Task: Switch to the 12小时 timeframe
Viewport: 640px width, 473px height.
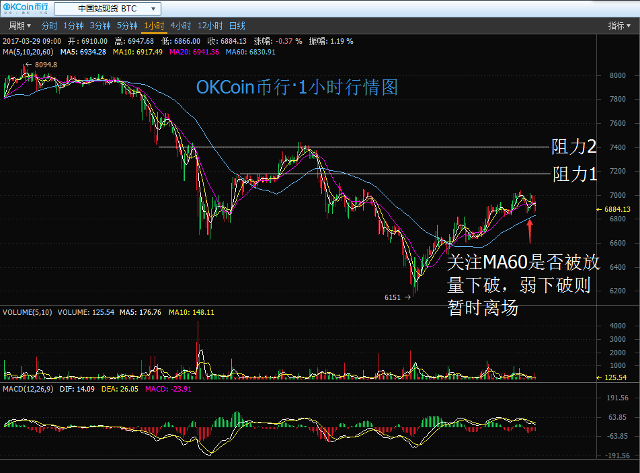Action: pyautogui.click(x=210, y=26)
